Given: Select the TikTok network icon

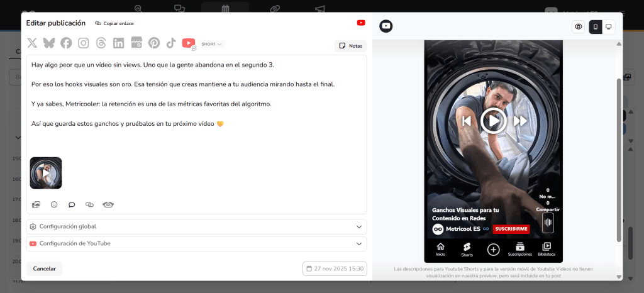Looking at the screenshot, I should pyautogui.click(x=171, y=43).
